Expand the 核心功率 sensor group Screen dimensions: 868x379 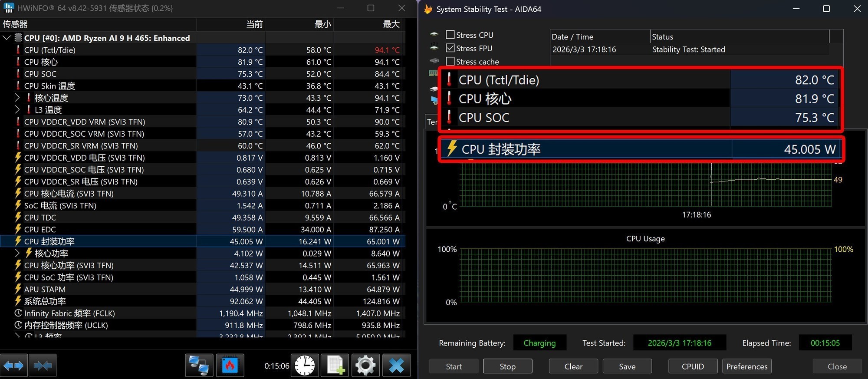tap(17, 253)
